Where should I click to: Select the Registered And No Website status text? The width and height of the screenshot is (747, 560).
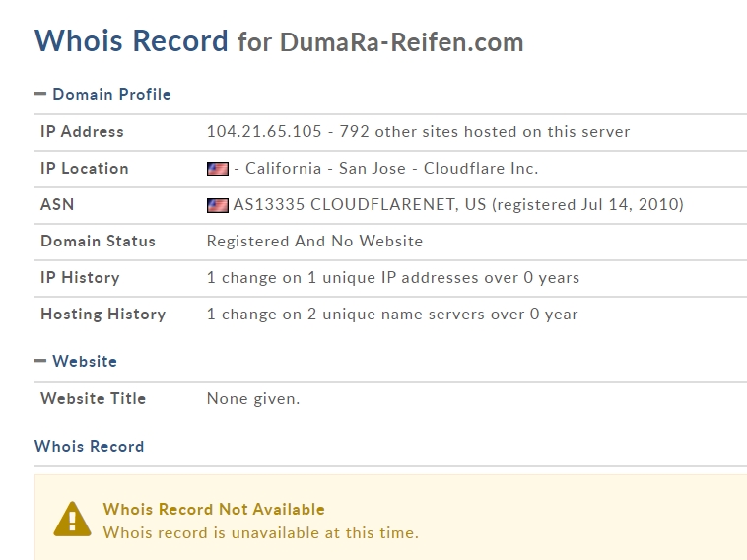[314, 242]
